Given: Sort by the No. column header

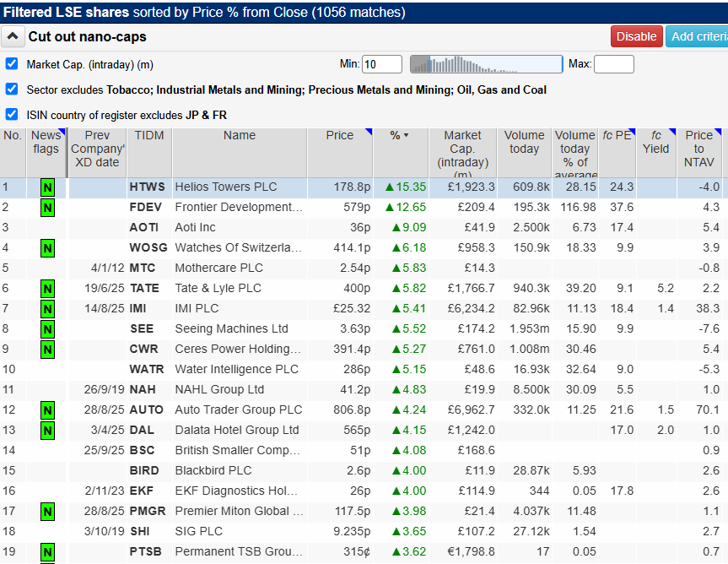Looking at the screenshot, I should tap(13, 152).
